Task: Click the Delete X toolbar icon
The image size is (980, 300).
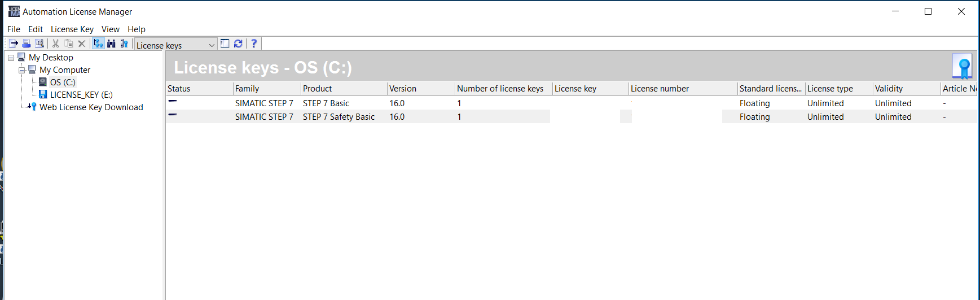Action: click(82, 44)
